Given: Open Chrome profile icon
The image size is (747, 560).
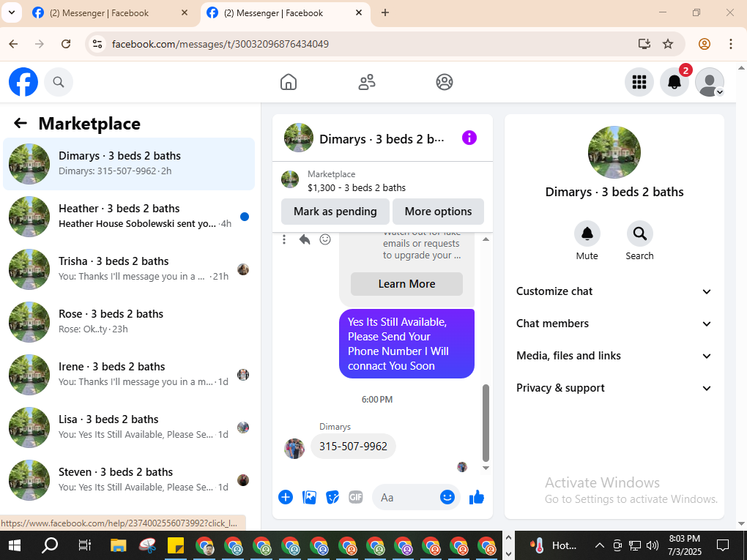Looking at the screenshot, I should 704,44.
